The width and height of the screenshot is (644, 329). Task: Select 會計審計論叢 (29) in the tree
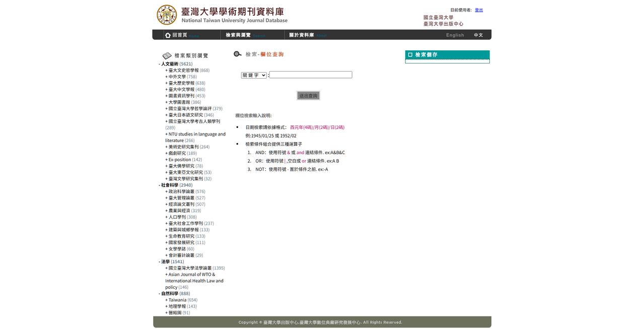pyautogui.click(x=184, y=255)
